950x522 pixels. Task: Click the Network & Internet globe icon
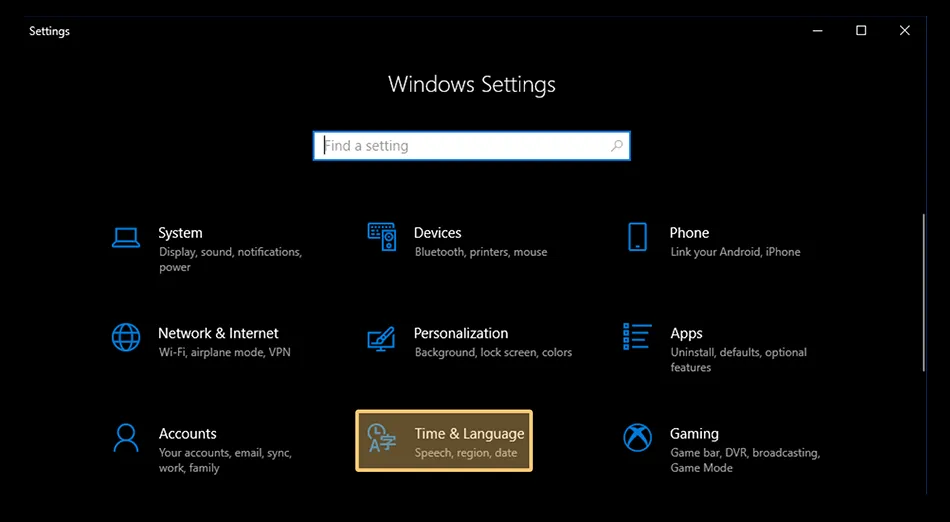pyautogui.click(x=126, y=337)
